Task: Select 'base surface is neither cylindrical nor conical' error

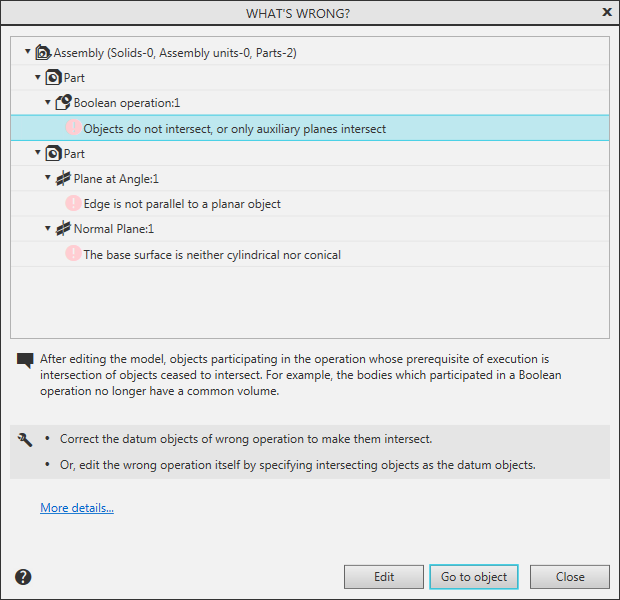Action: [212, 255]
